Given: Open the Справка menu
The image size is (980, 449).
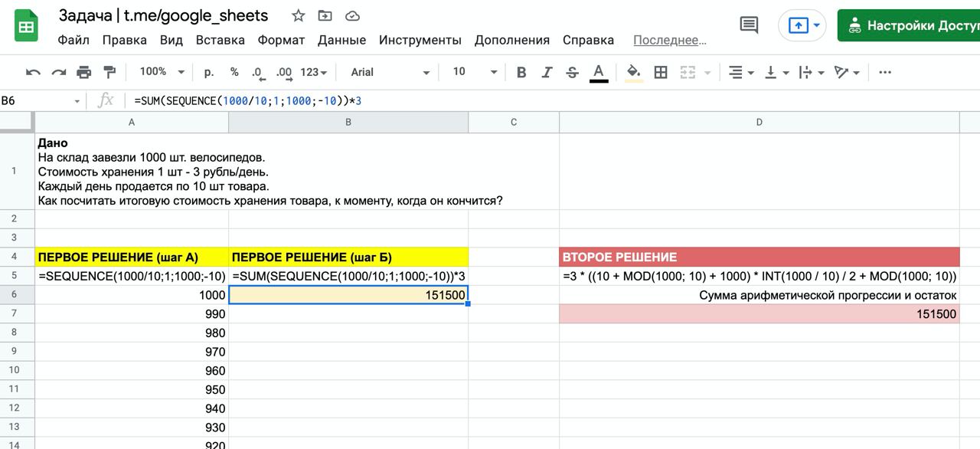Looking at the screenshot, I should coord(588,40).
